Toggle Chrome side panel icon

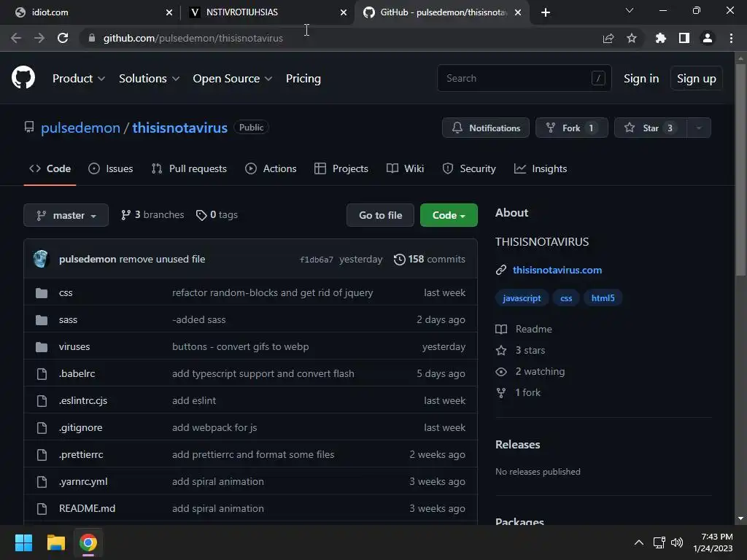pos(684,38)
